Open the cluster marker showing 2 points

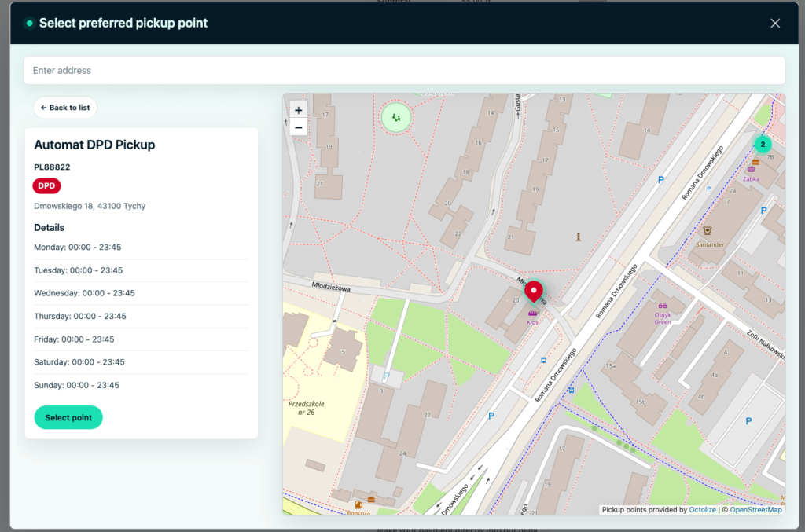click(763, 144)
